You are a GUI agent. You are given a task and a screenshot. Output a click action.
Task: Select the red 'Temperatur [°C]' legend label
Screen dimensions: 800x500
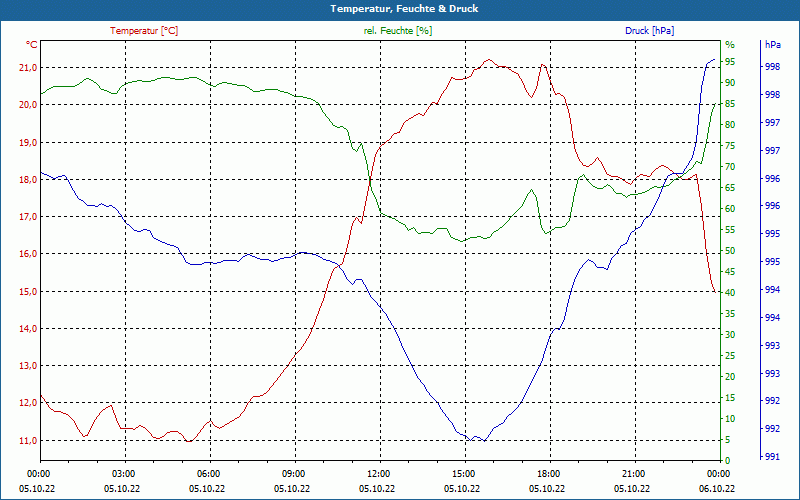click(x=144, y=31)
